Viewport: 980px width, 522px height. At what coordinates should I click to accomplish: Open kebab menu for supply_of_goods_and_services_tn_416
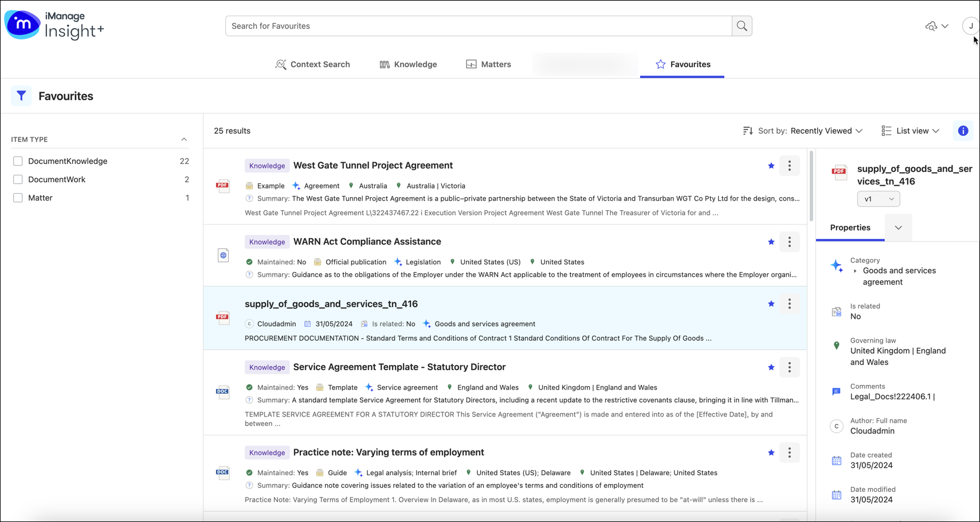[x=789, y=304]
